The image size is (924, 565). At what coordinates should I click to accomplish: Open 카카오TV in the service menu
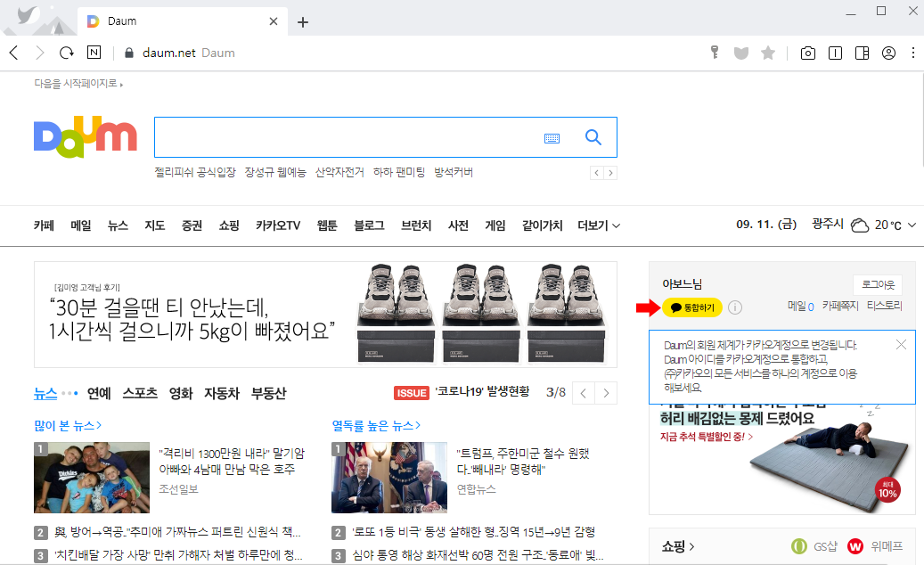(x=278, y=225)
